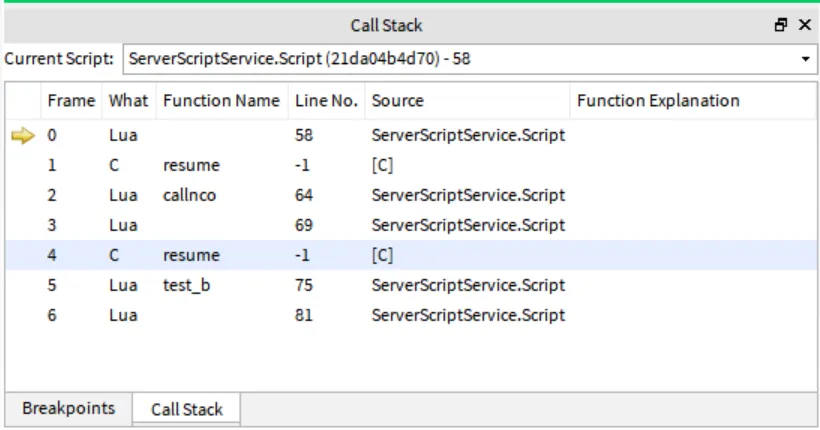Select frame 4 resume row
The image size is (820, 430).
411,255
